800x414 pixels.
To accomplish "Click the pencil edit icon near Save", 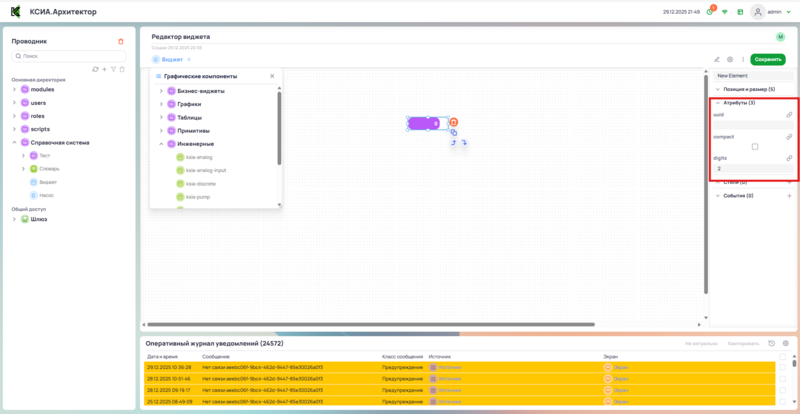I will click(x=717, y=60).
